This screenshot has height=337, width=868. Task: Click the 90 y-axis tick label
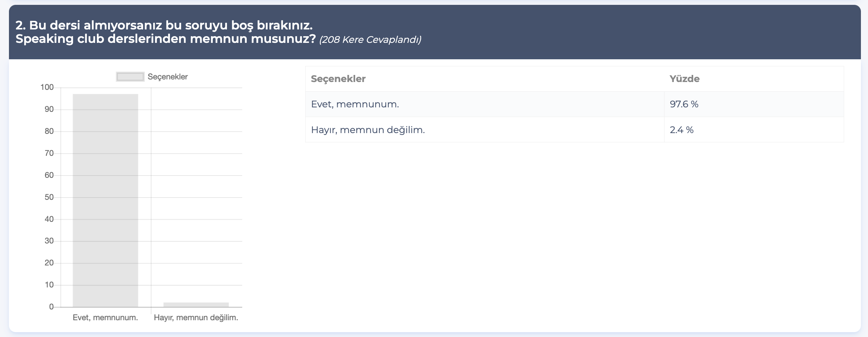point(49,109)
